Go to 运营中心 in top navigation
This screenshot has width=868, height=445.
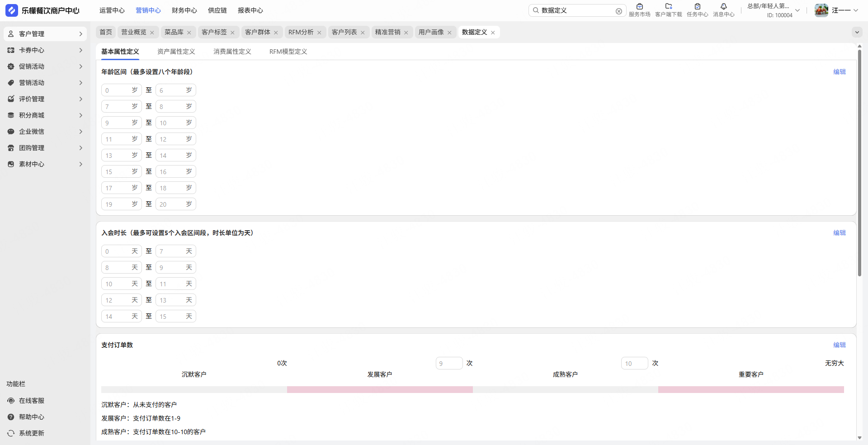112,10
